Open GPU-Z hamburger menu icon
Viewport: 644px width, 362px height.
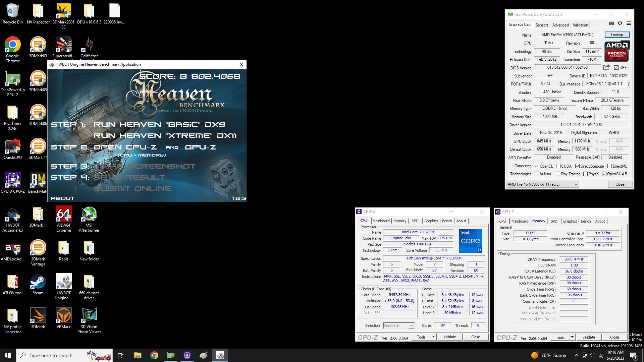pyautogui.click(x=629, y=23)
